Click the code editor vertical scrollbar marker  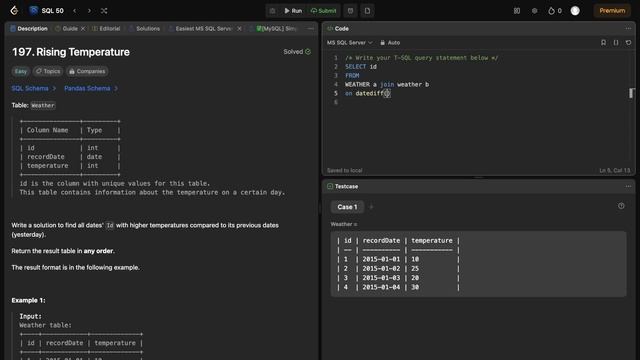[x=631, y=93]
